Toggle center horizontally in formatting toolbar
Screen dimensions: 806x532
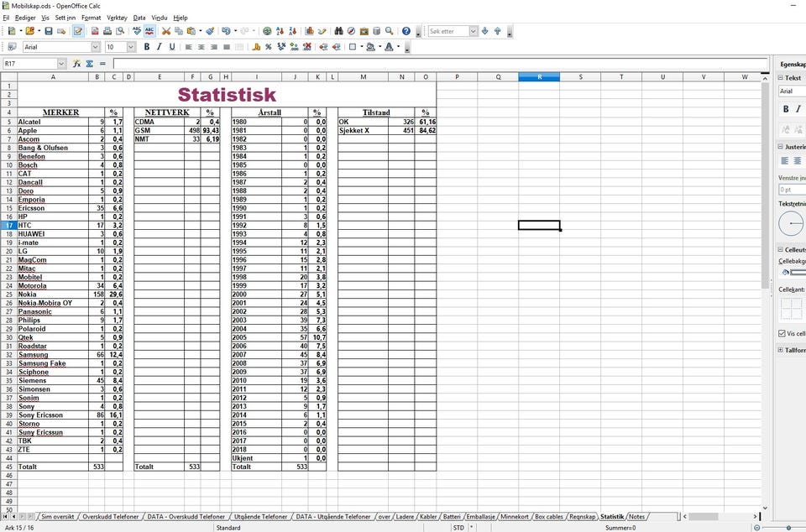[x=201, y=47]
